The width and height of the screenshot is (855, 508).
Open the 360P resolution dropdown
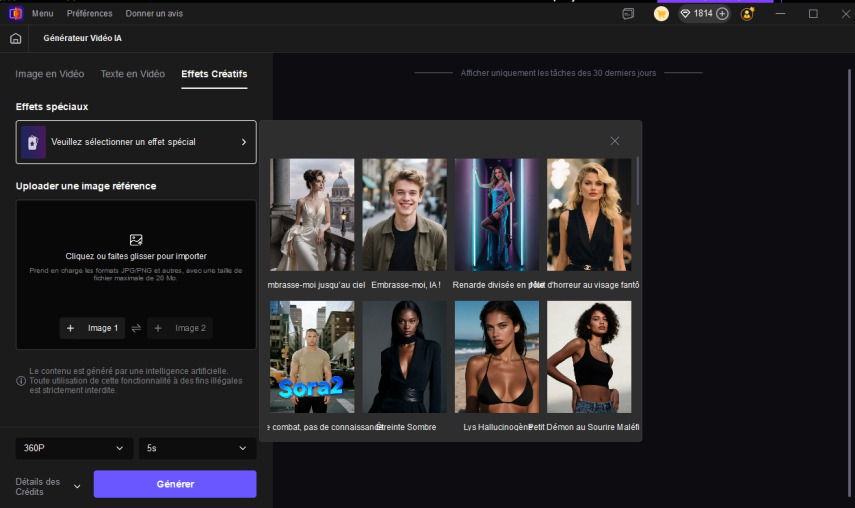pos(74,448)
